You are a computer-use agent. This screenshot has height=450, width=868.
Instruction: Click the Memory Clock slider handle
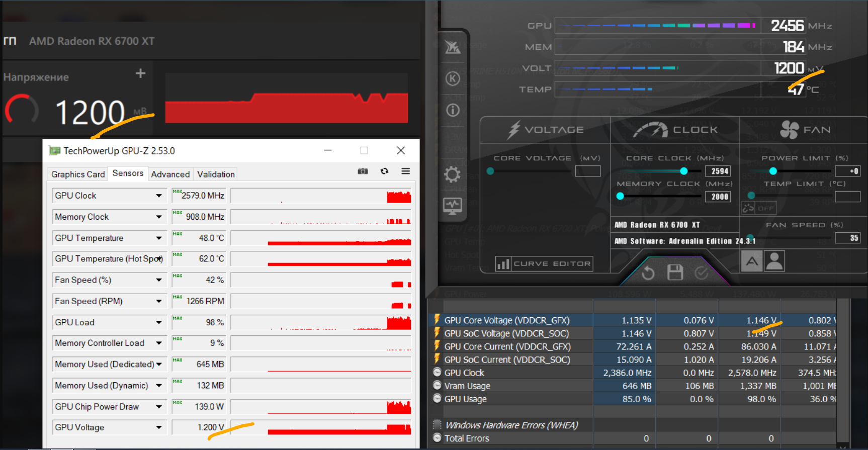pyautogui.click(x=620, y=196)
